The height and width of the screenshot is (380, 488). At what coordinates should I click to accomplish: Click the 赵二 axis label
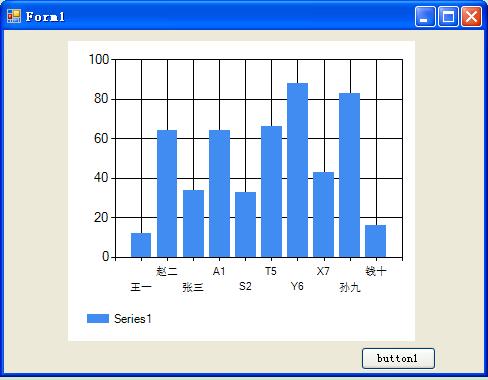click(x=167, y=271)
